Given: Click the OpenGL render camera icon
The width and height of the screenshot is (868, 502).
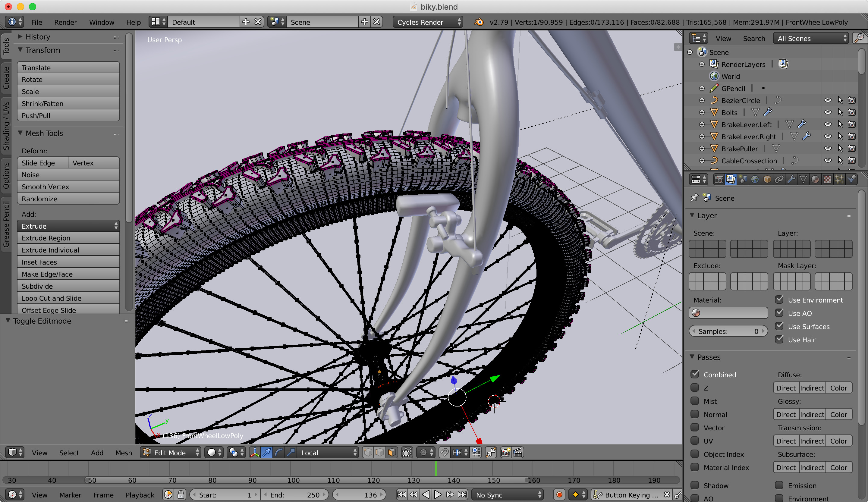Looking at the screenshot, I should click(x=505, y=452).
